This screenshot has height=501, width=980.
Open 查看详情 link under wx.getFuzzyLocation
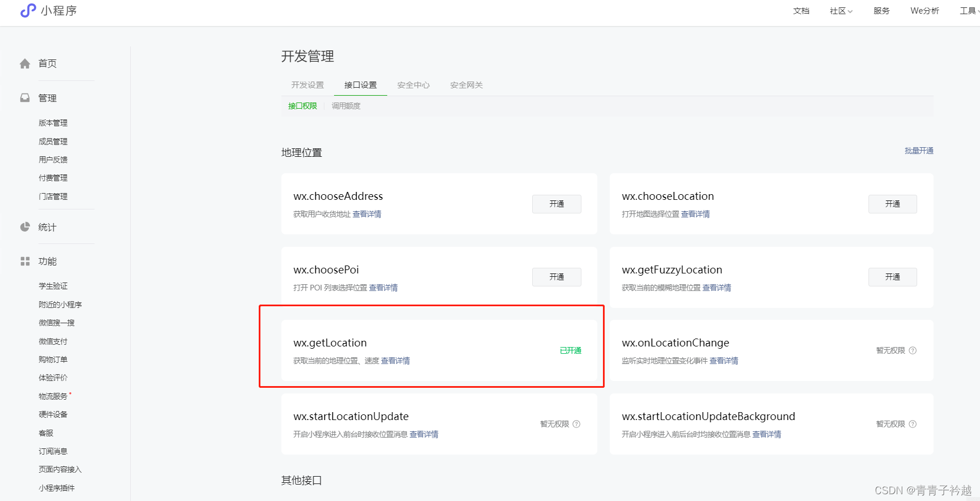coord(717,288)
